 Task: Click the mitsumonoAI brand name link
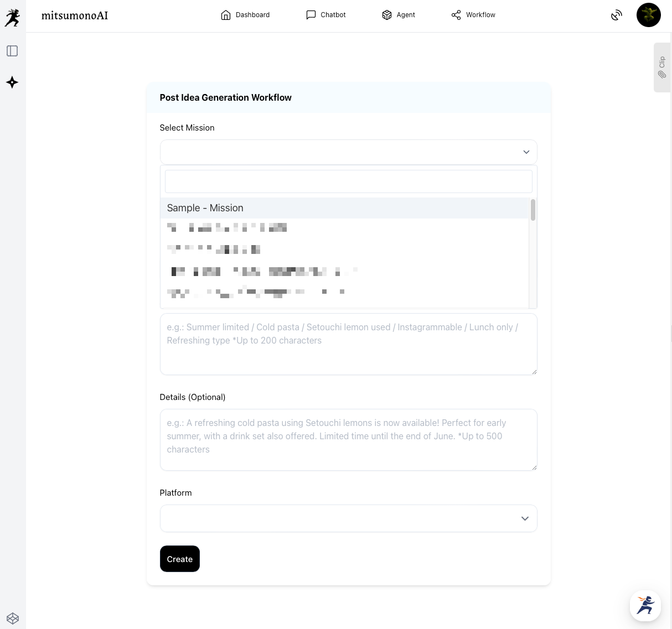pyautogui.click(x=75, y=15)
